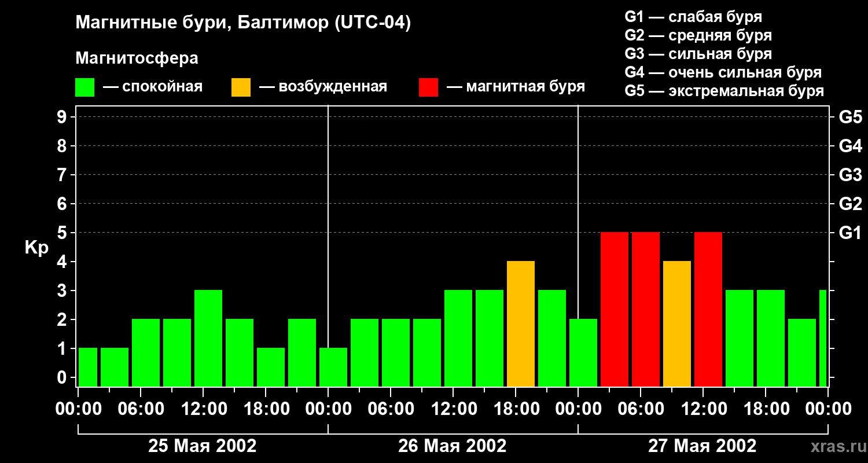The height and width of the screenshot is (463, 868).
Task: Click the '06:00' time label above 27 Мая
Action: [641, 409]
